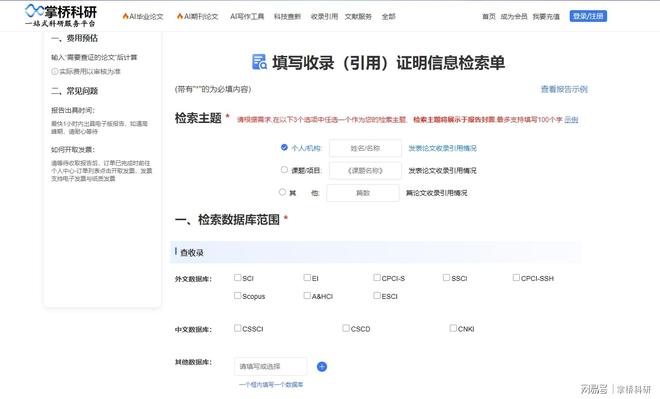660x399 pixels.
Task: Check the A&HCI checkbox
Action: (307, 296)
